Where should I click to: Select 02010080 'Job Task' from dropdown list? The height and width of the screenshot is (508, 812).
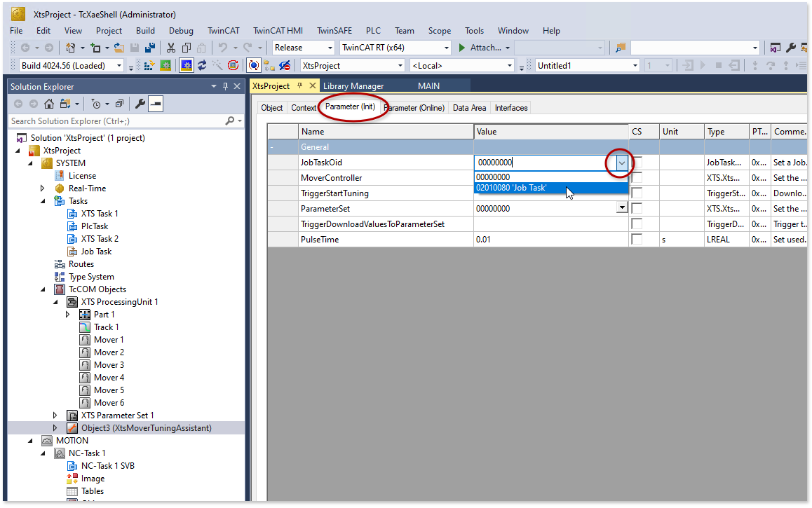pyautogui.click(x=551, y=188)
